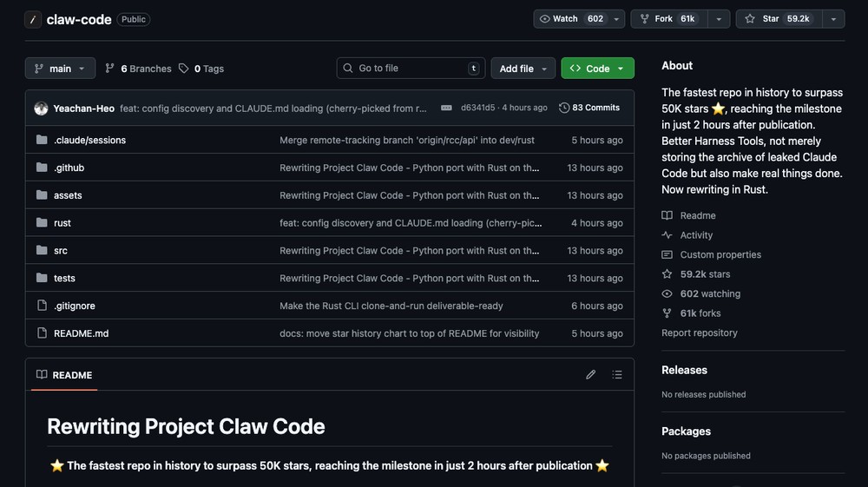This screenshot has height=487, width=868.
Task: Open the README outline list icon
Action: tap(616, 375)
